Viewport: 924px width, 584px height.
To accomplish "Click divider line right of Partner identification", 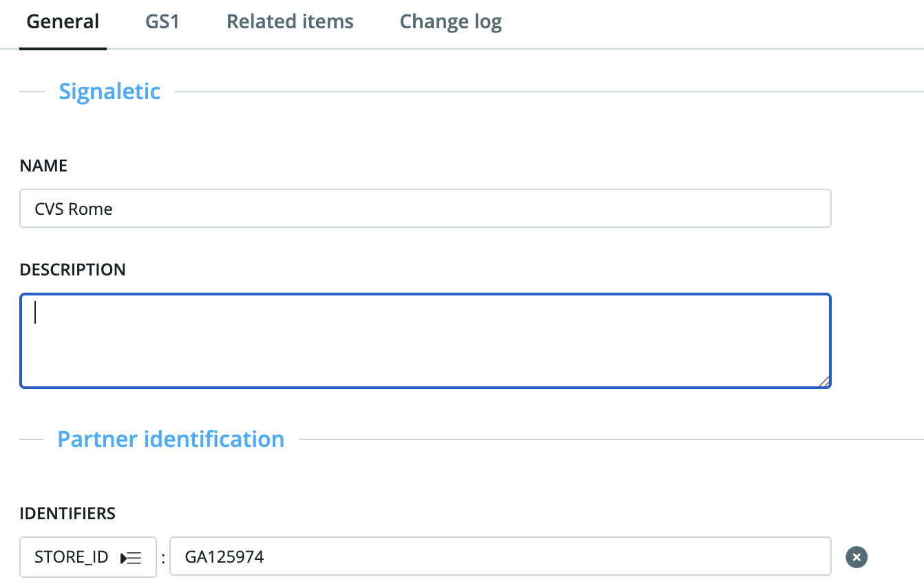I will pos(610,439).
